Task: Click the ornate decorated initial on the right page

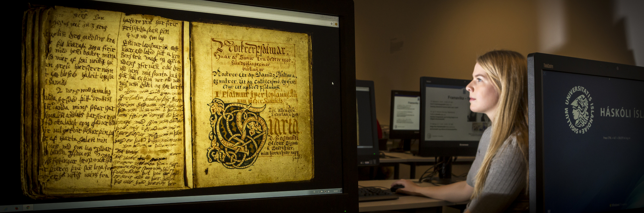Action: pyautogui.click(x=235, y=133)
